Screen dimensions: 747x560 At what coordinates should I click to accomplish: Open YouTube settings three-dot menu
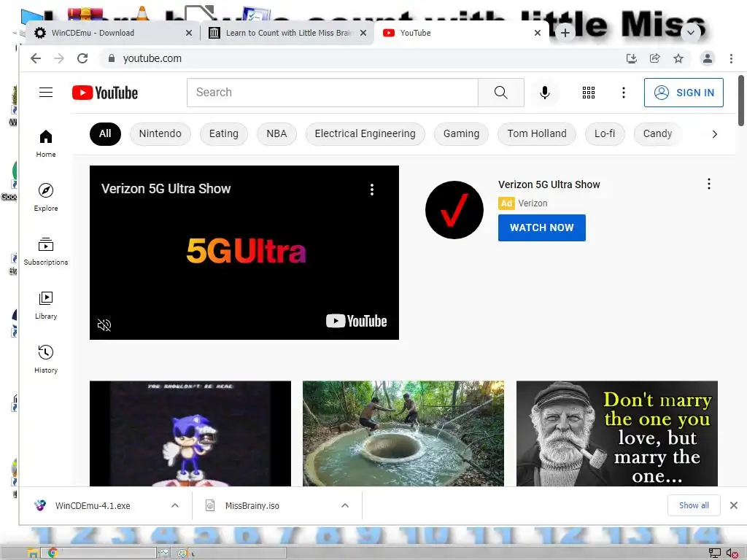[x=623, y=93]
